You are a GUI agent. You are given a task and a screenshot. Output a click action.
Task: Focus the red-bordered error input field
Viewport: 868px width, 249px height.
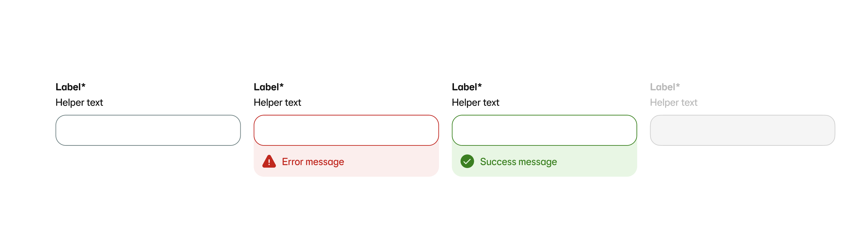[346, 130]
